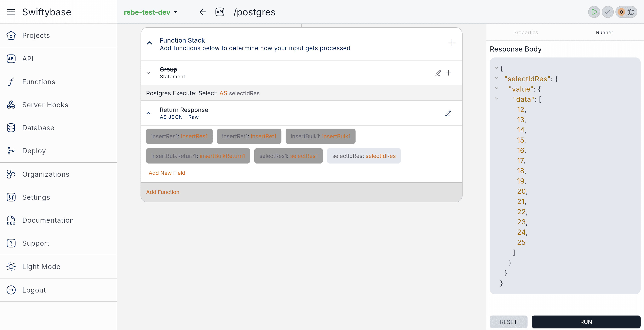The image size is (644, 330).
Task: Collapse the Function Stack section
Action: pyautogui.click(x=149, y=43)
